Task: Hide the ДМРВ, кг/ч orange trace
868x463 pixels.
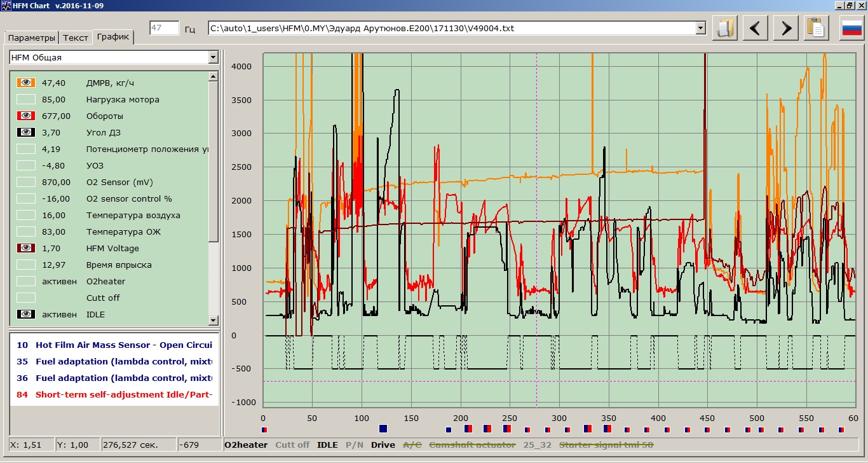Action: [26, 83]
